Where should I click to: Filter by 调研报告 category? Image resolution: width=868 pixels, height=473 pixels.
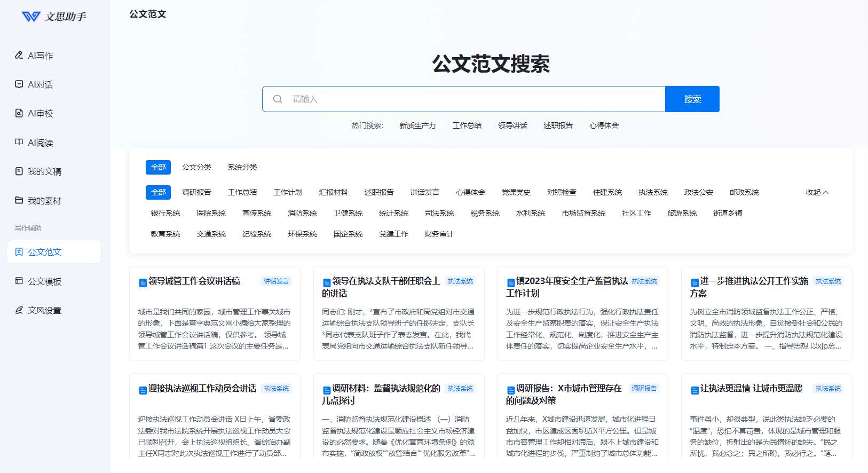point(196,192)
